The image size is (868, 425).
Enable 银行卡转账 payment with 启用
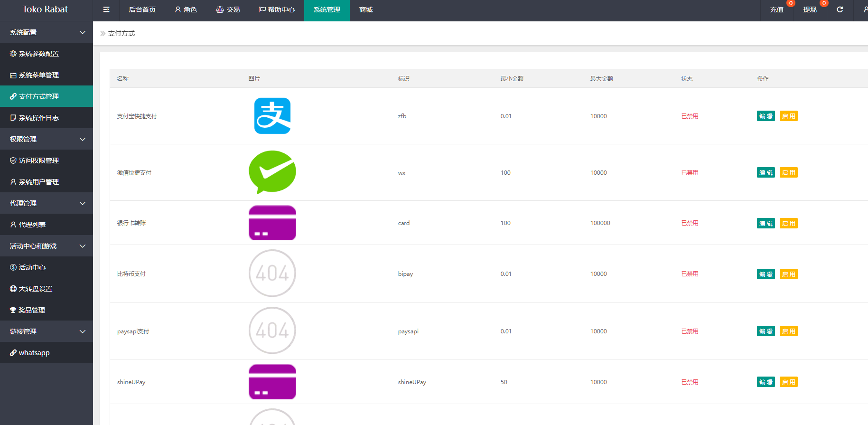788,223
